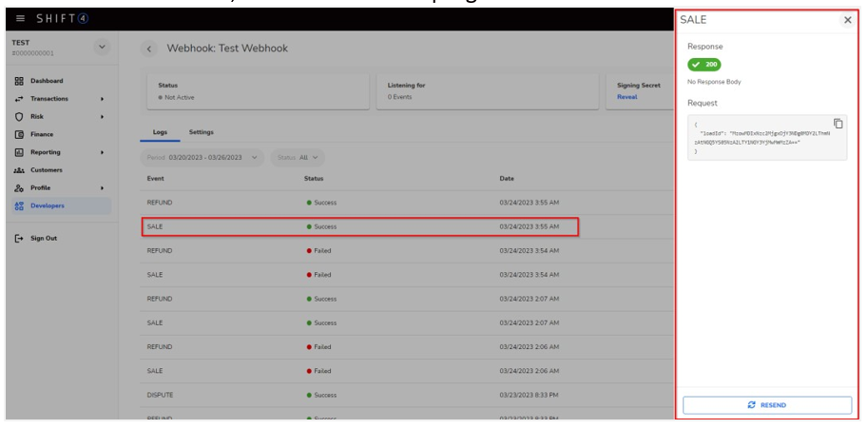Click Sign Out in the sidebar
Viewport: 868px width, 429px height.
(43, 238)
